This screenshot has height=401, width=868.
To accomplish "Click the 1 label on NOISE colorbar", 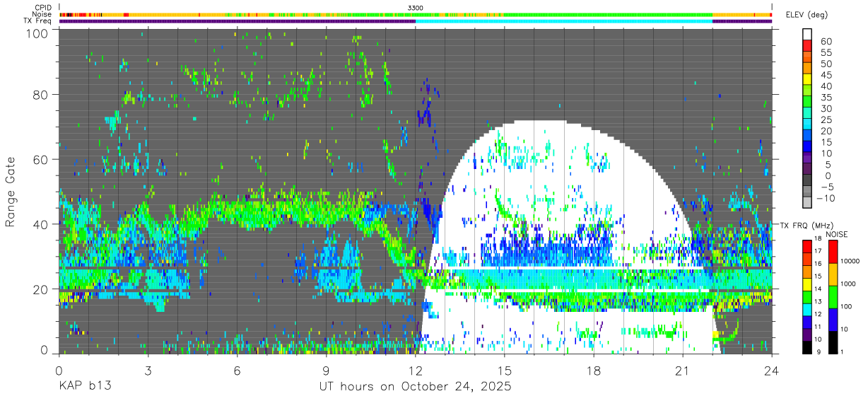I will pos(843,351).
